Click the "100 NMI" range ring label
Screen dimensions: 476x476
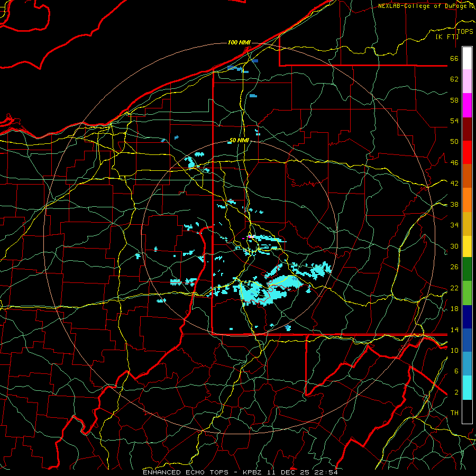[x=239, y=42]
